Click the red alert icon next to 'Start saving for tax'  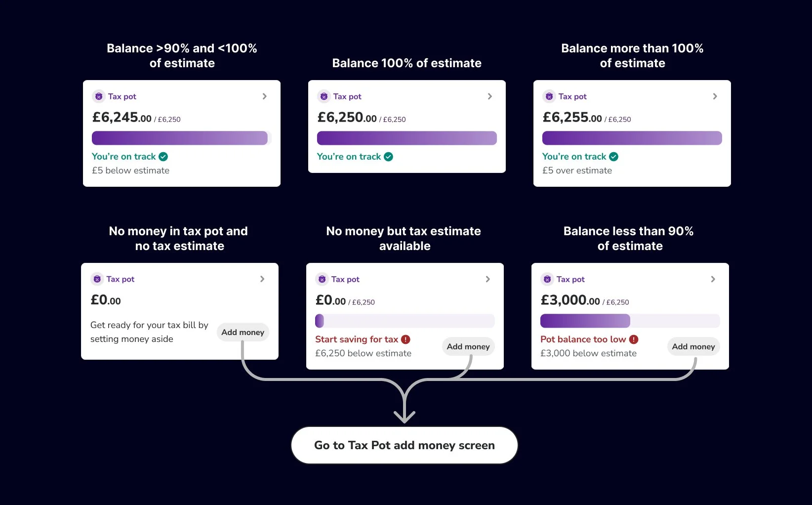click(406, 339)
